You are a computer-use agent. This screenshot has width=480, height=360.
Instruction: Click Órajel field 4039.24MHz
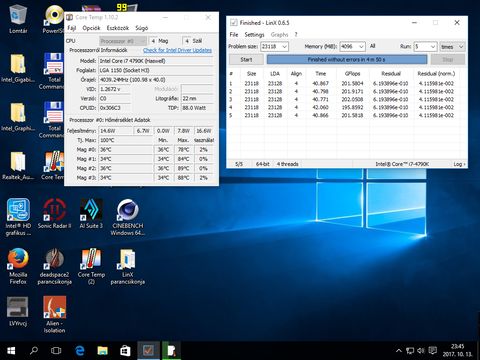click(156, 80)
